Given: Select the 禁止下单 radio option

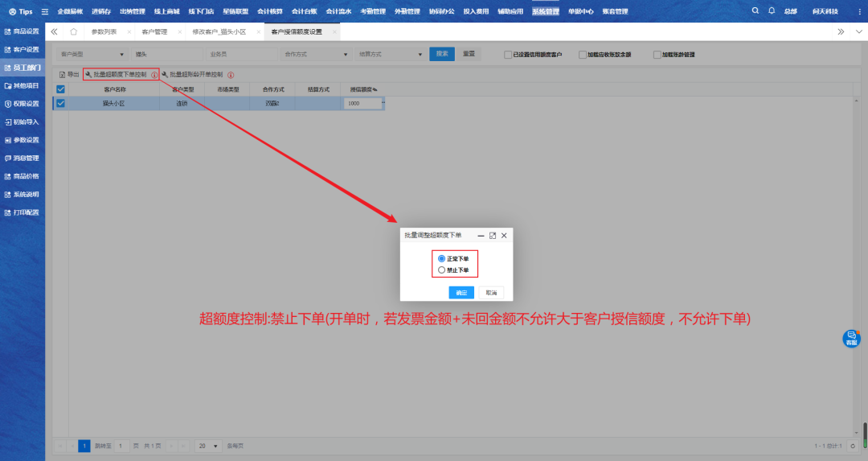Looking at the screenshot, I should point(441,270).
